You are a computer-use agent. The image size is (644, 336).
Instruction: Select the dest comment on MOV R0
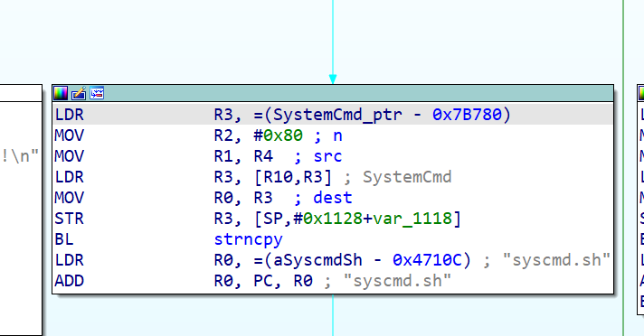332,198
